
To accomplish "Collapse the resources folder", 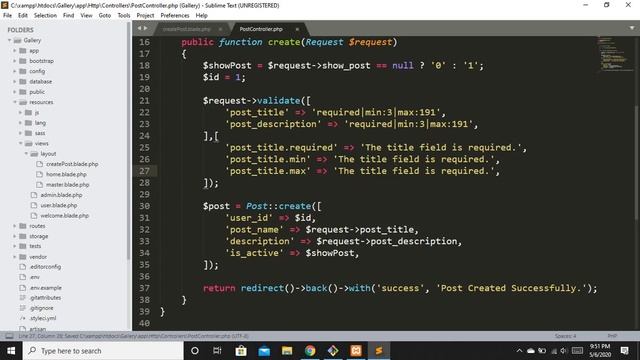I will click(x=15, y=102).
